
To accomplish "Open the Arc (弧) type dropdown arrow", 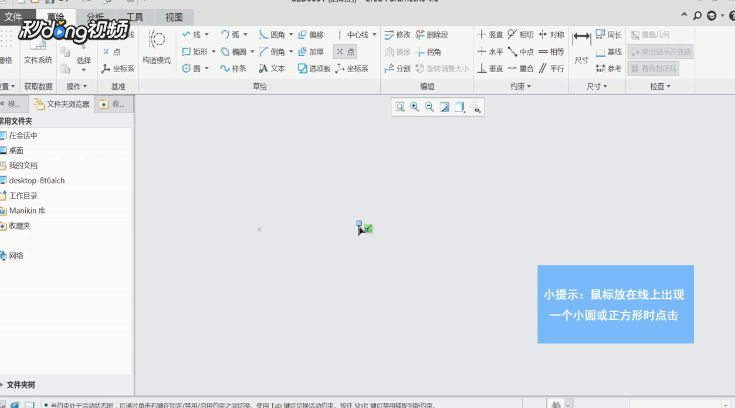I will click(245, 34).
